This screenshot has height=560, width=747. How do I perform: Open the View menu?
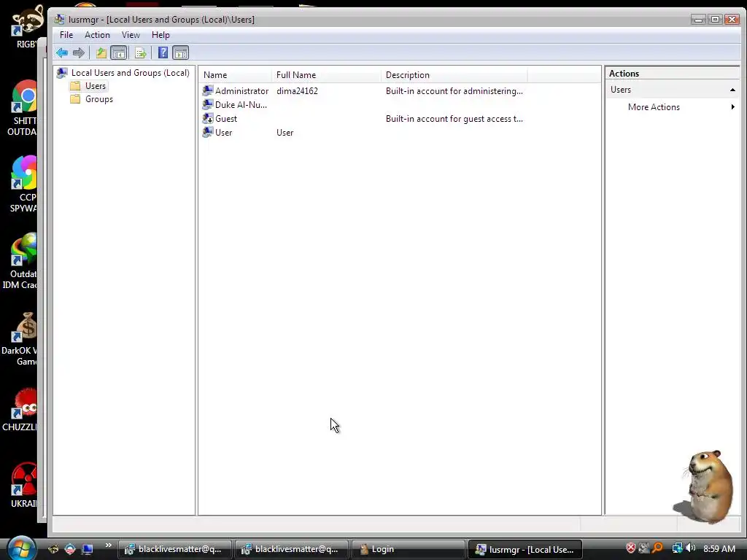point(131,35)
